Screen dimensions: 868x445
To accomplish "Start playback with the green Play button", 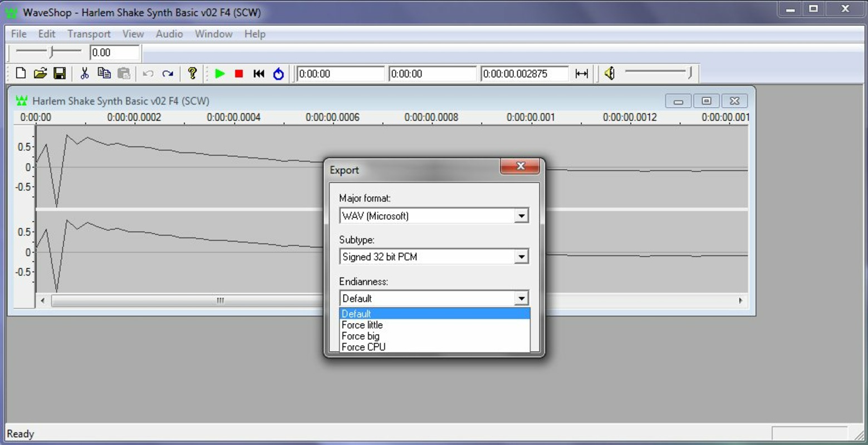I will click(x=220, y=73).
